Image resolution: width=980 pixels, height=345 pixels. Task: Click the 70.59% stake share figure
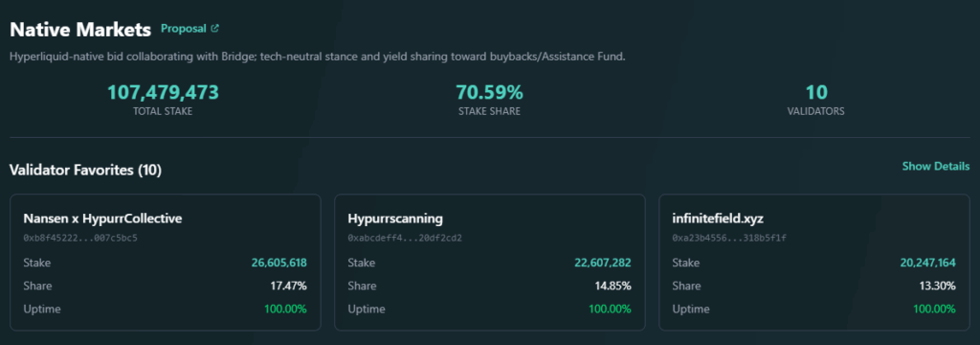pos(489,93)
